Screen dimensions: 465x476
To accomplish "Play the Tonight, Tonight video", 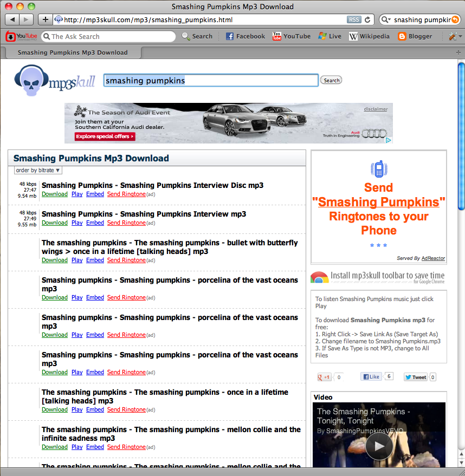I will pyautogui.click(x=379, y=446).
